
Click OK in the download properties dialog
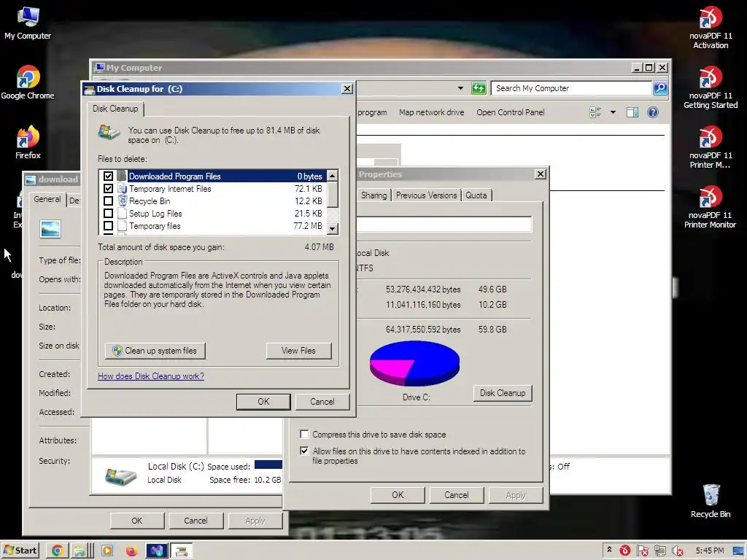click(136, 521)
